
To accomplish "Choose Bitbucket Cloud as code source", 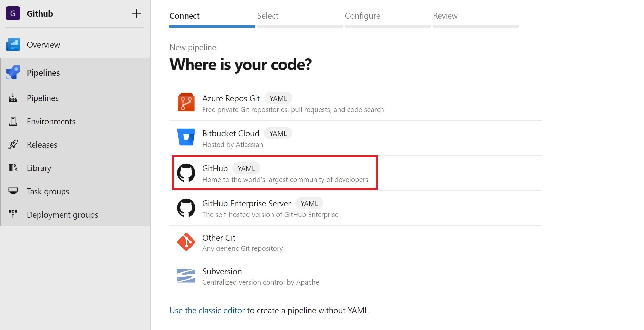I will tap(355, 138).
